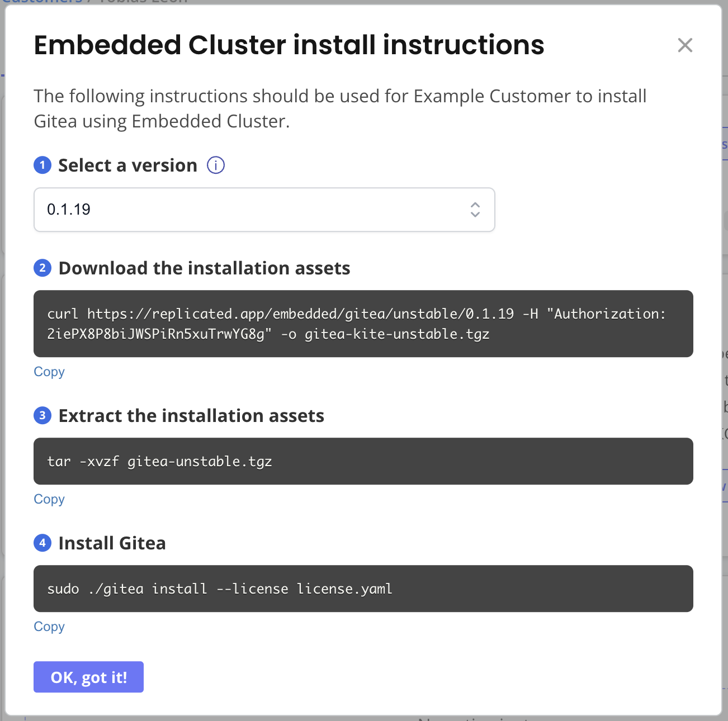728x721 pixels.
Task: Close the install instructions dialog with the X
Action: coord(685,45)
